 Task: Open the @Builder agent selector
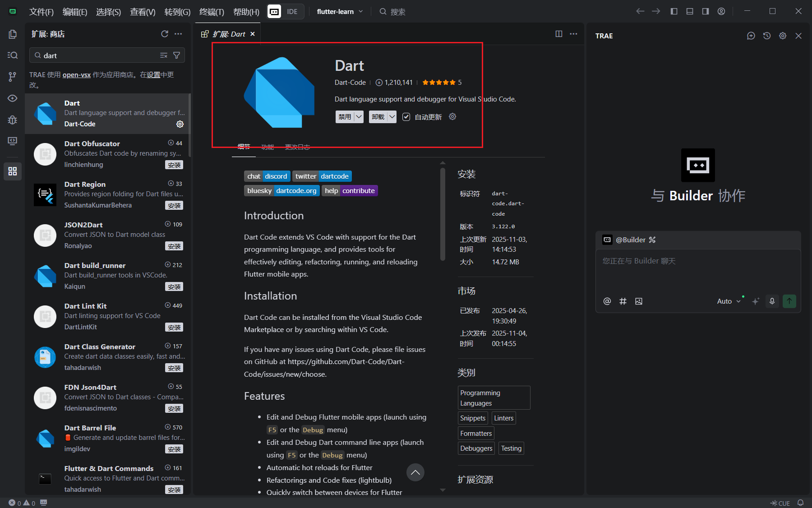(x=629, y=240)
